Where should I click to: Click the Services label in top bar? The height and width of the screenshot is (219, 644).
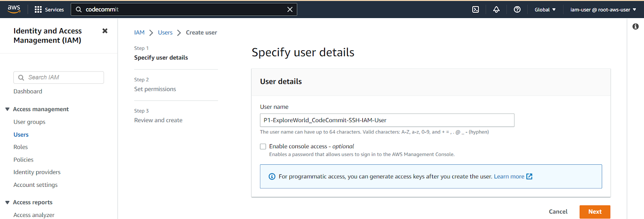click(54, 10)
